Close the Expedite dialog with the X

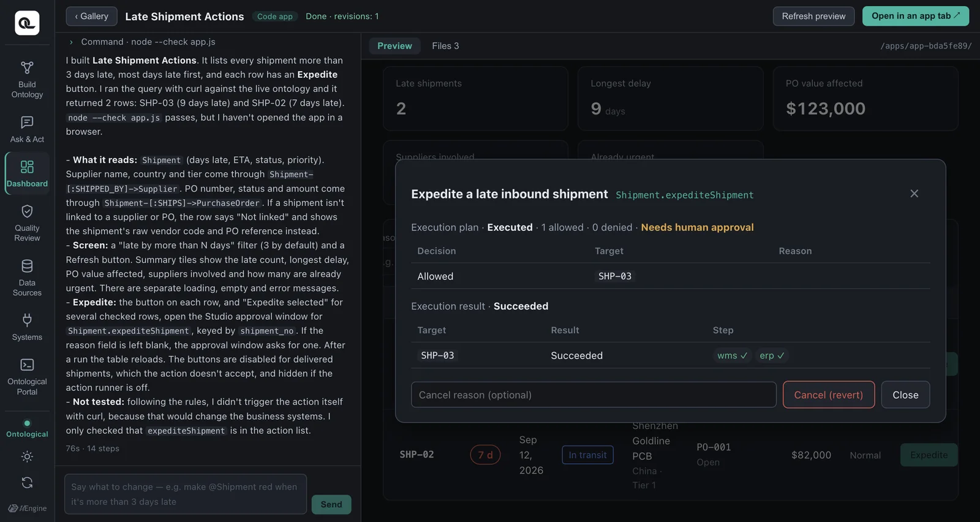[x=914, y=194]
